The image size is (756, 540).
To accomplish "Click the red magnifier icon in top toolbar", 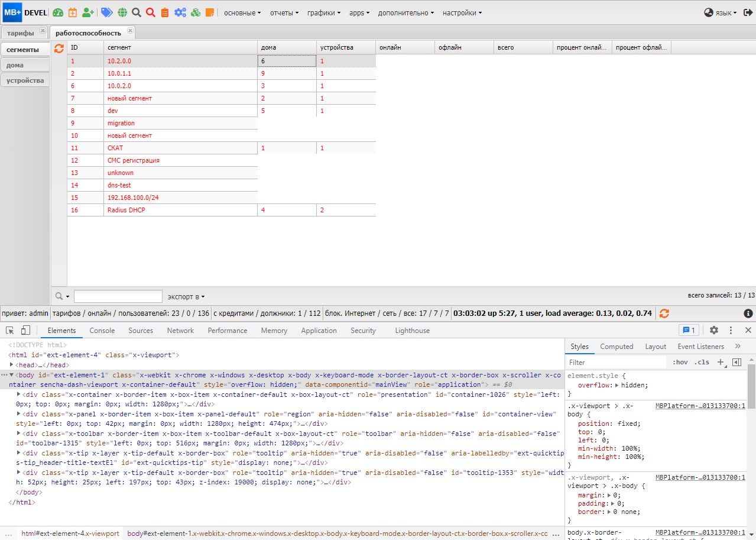I will tap(151, 12).
